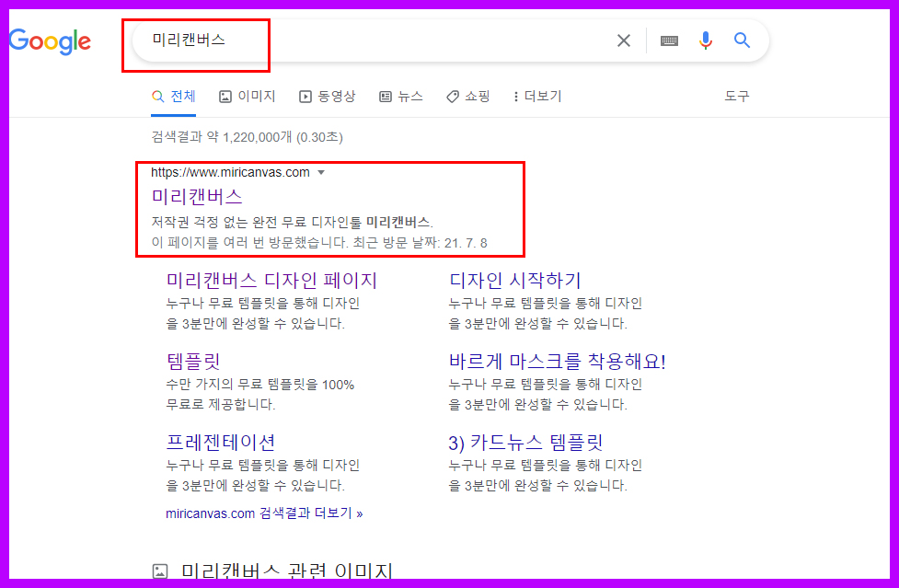Screen dimensions: 899x588
Task: Click description 수만 가지의 무료 템플릿을 100%
Action: click(x=259, y=385)
